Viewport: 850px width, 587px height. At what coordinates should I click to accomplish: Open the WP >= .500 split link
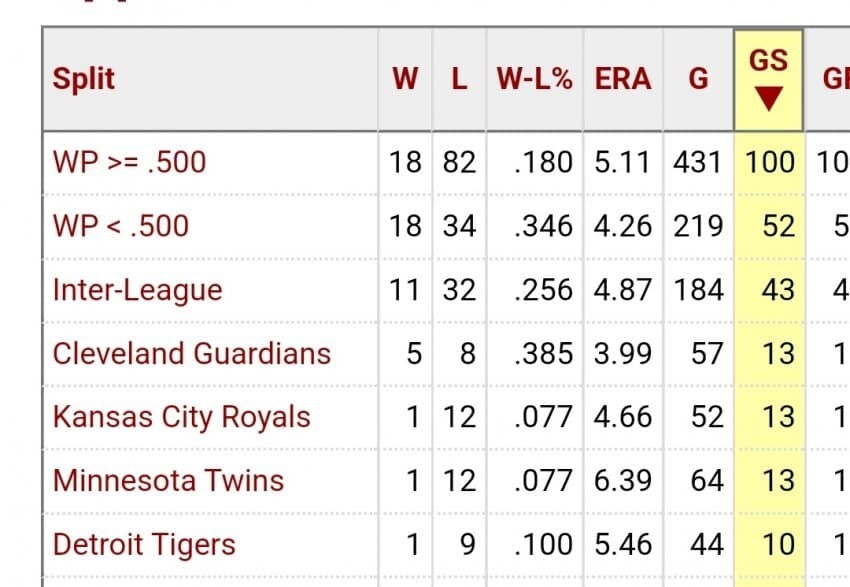click(129, 162)
